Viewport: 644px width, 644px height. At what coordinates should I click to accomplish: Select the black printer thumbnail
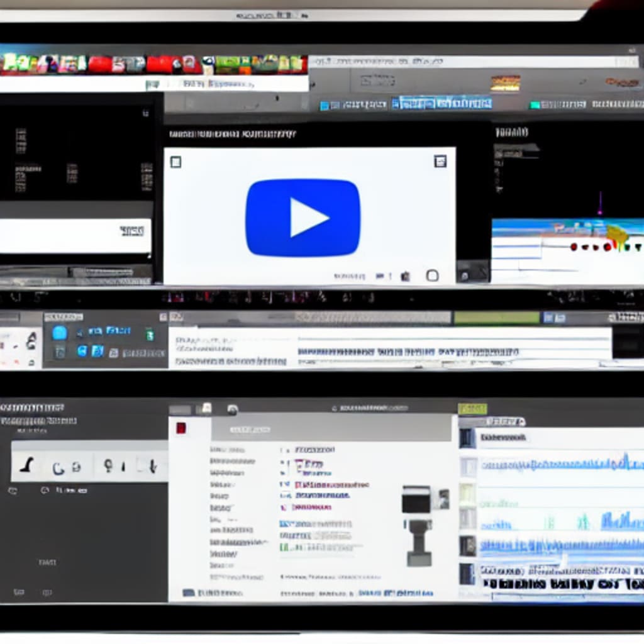coord(416,499)
